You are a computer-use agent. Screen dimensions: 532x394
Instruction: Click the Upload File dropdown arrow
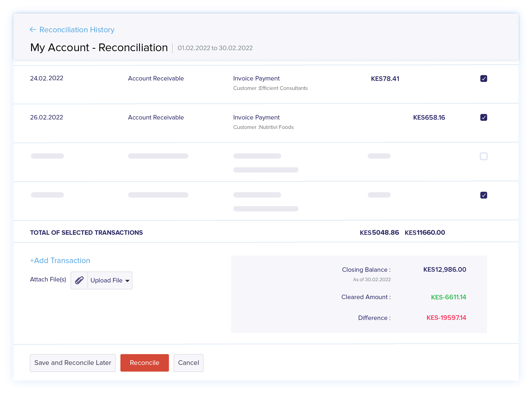(127, 281)
